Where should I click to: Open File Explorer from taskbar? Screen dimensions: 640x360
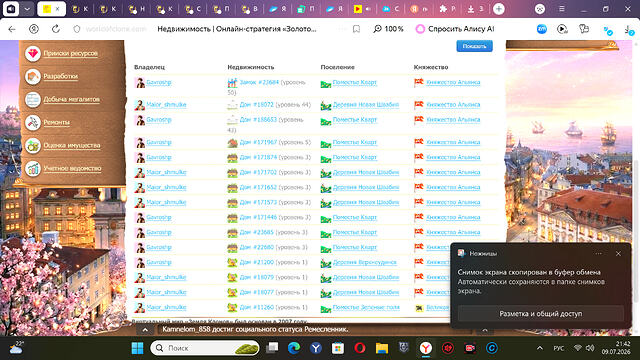click(x=382, y=348)
